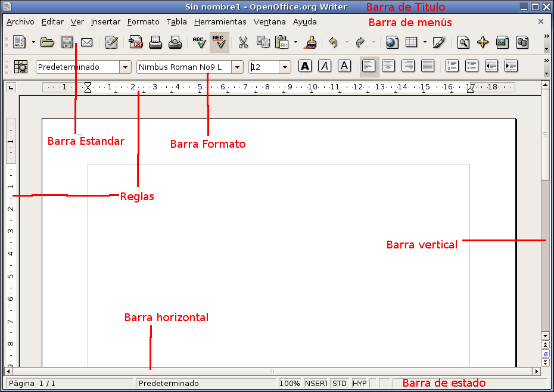
Task: Open the Herramientas menu
Action: point(220,22)
